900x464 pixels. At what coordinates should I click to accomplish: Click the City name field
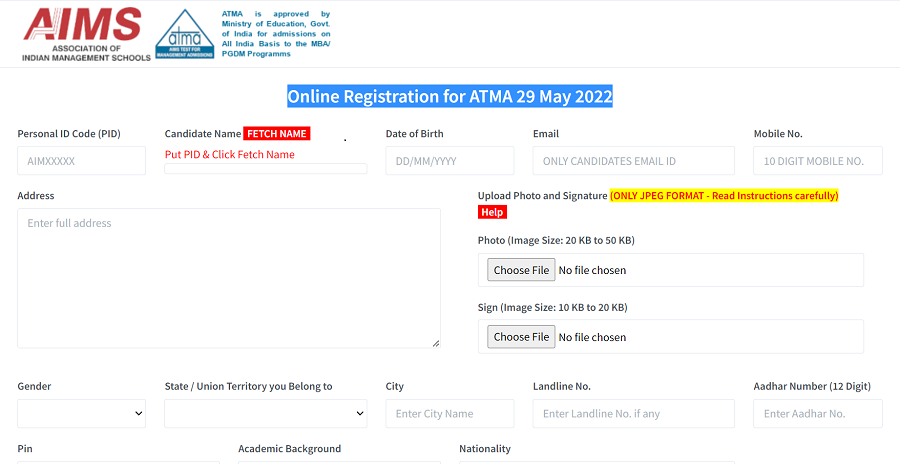point(449,413)
